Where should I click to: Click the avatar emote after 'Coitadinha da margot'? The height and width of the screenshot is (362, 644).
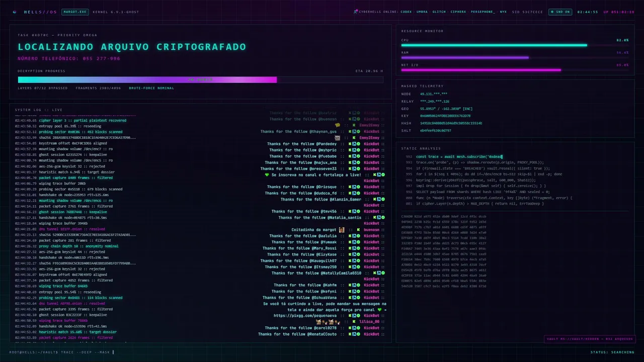[x=342, y=230]
